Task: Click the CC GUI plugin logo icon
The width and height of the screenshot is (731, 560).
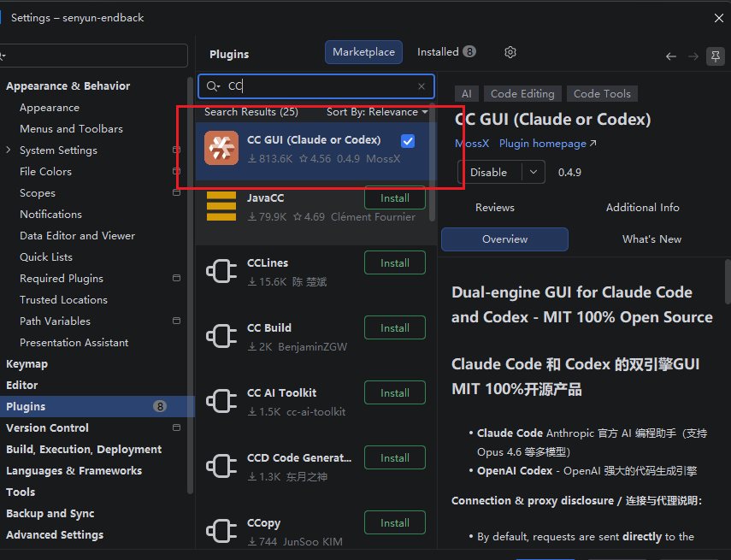Action: click(221, 148)
